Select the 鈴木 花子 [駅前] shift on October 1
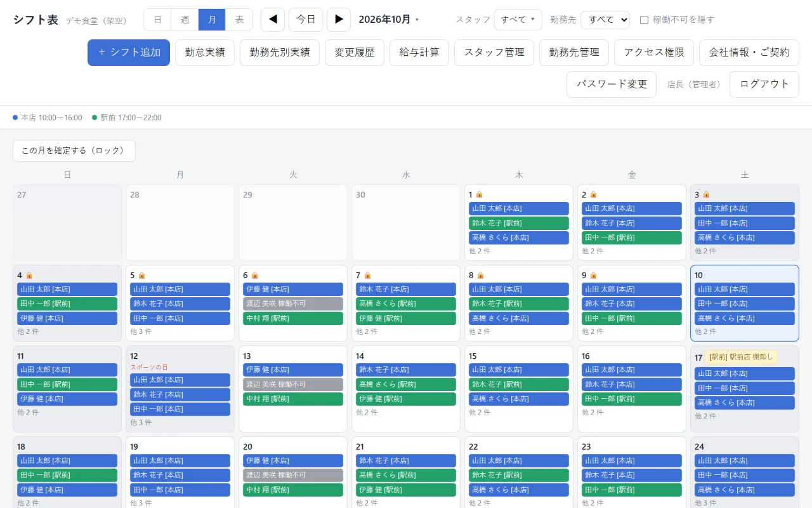812x508 pixels. (519, 223)
